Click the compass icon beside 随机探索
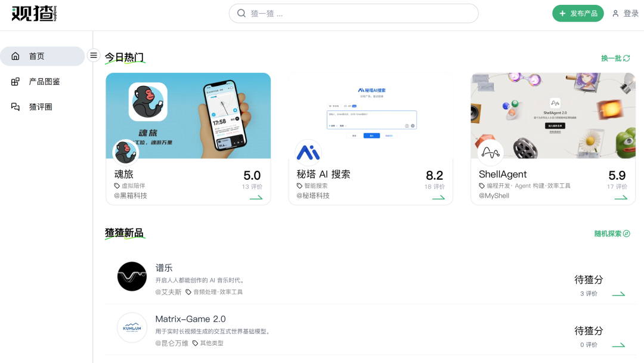The height and width of the screenshot is (363, 644). (626, 233)
